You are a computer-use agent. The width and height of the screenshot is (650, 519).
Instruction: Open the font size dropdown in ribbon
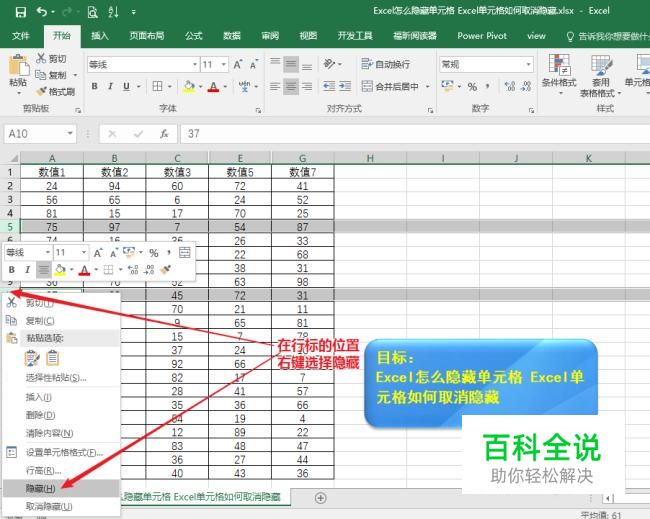224,65
